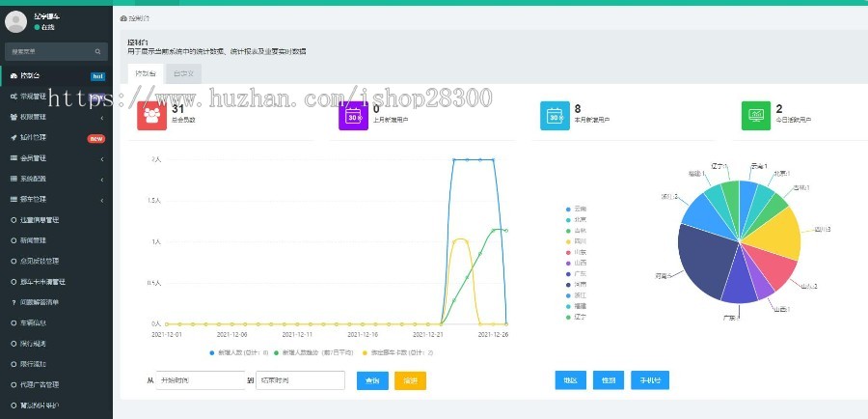Expand the 会员管理 submenu arrow
The width and height of the screenshot is (868, 419).
(102, 159)
